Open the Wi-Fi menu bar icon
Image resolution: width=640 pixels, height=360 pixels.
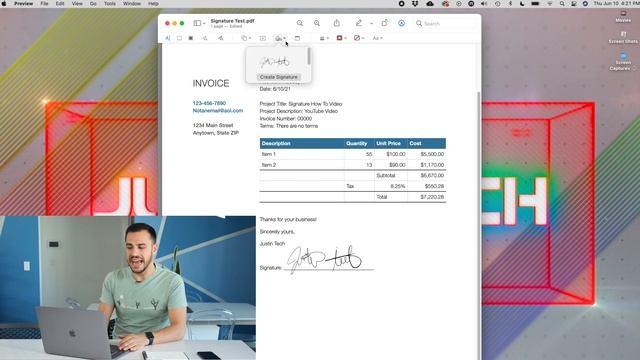[549, 4]
